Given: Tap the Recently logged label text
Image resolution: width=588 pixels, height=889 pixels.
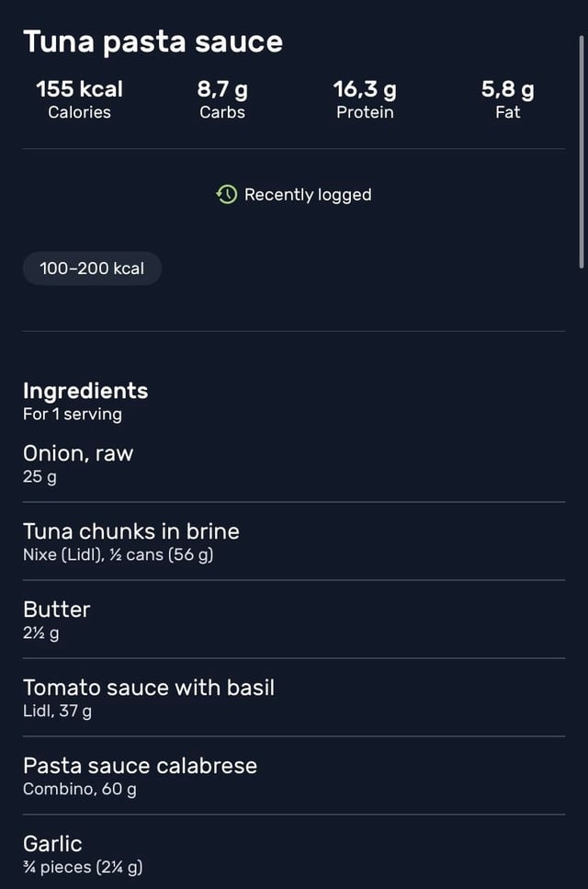Looking at the screenshot, I should 308,195.
